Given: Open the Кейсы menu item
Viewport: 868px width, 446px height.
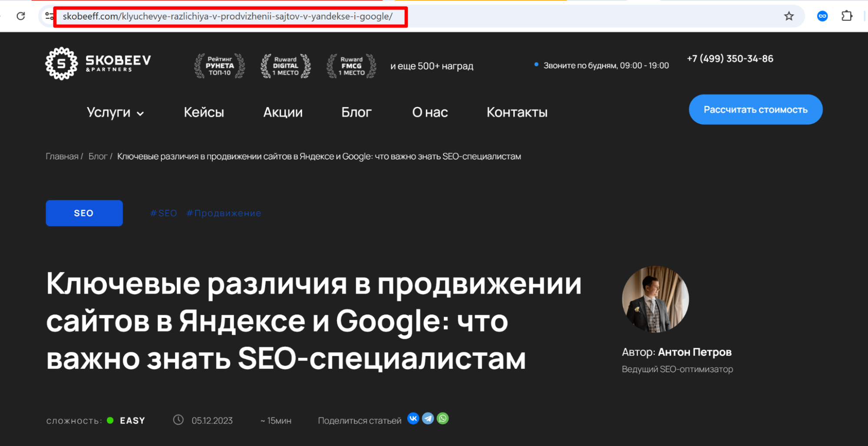Looking at the screenshot, I should point(204,112).
